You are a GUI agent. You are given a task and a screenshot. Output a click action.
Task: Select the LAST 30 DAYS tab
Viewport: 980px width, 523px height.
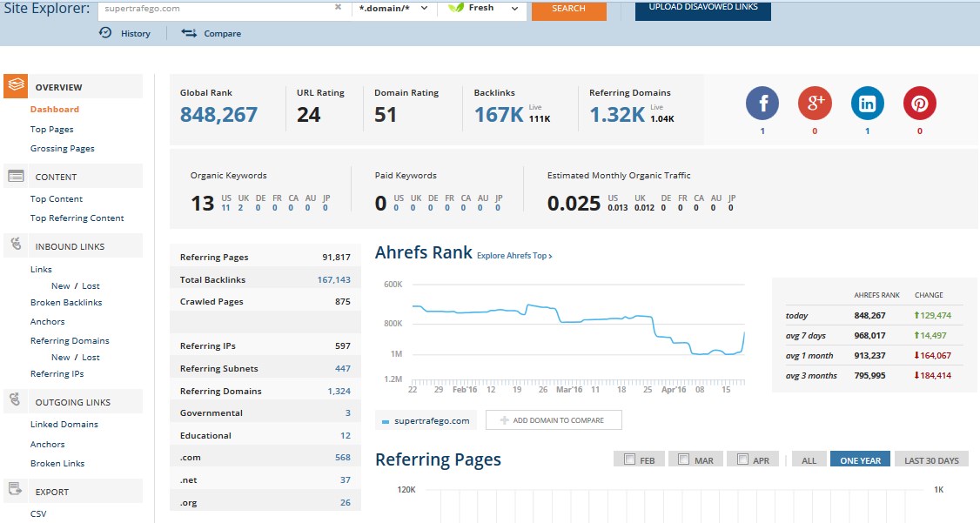point(930,460)
